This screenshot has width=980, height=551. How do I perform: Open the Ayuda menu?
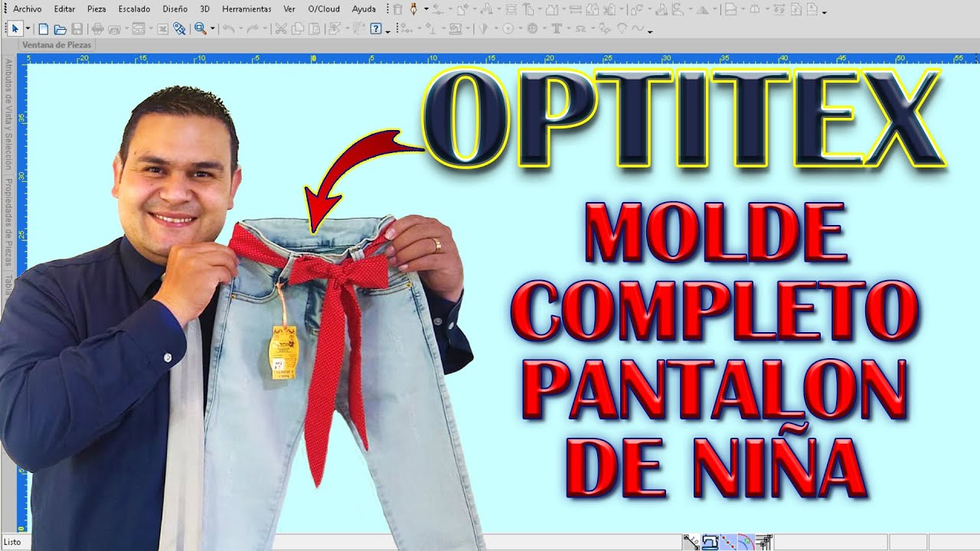364,9
